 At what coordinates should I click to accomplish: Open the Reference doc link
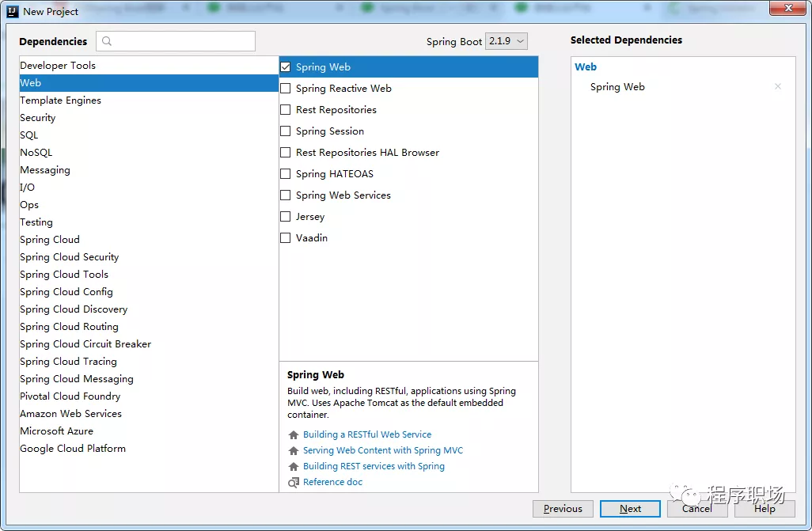pos(333,482)
